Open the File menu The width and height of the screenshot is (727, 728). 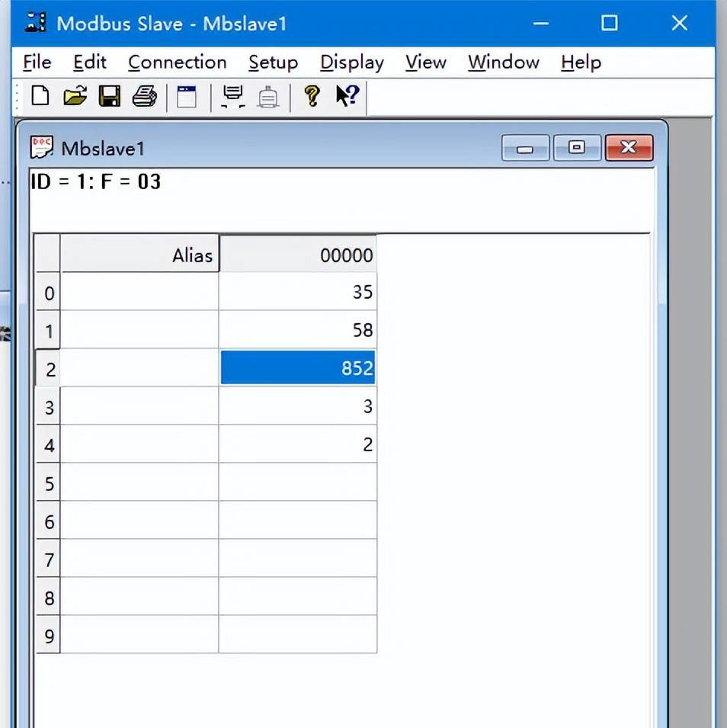[37, 63]
